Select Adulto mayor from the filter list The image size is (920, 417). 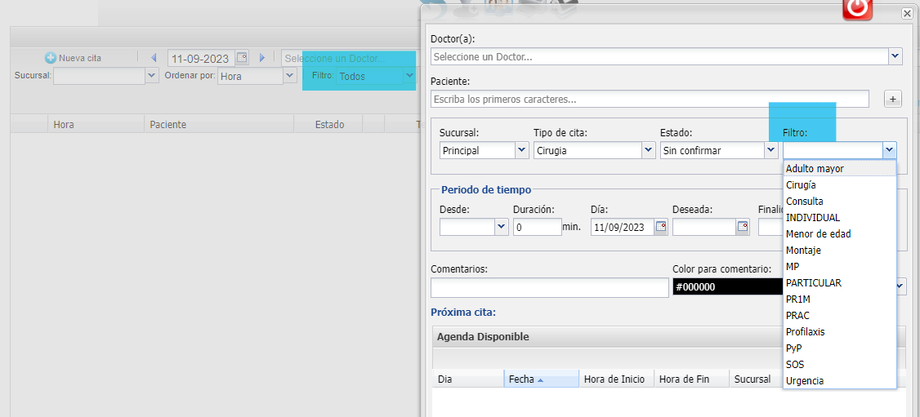(815, 169)
